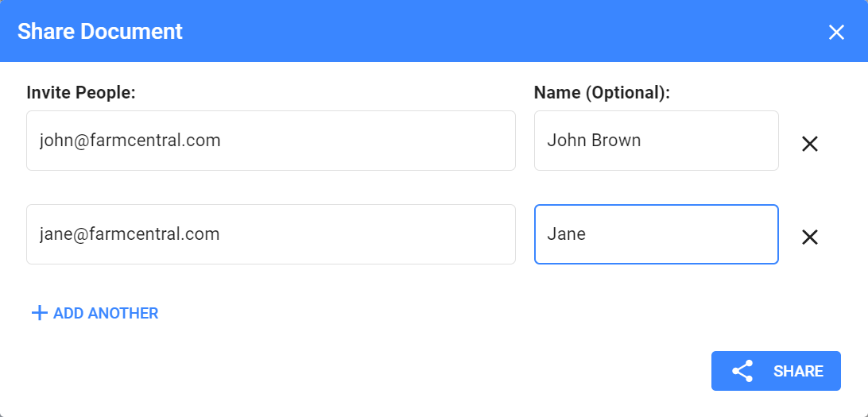This screenshot has height=417, width=868.
Task: Click the SHARE button label
Action: 798,371
